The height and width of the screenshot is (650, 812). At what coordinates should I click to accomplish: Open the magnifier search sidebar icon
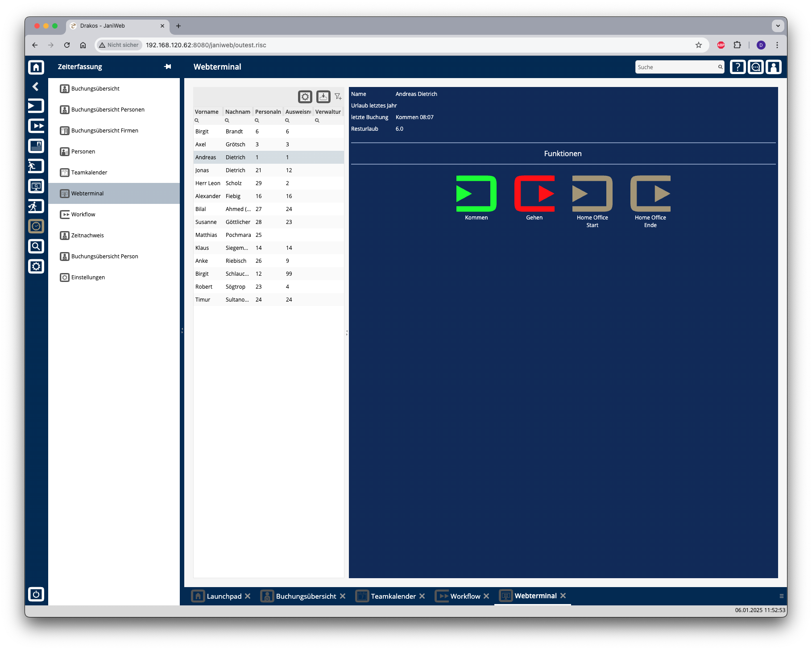(x=36, y=246)
